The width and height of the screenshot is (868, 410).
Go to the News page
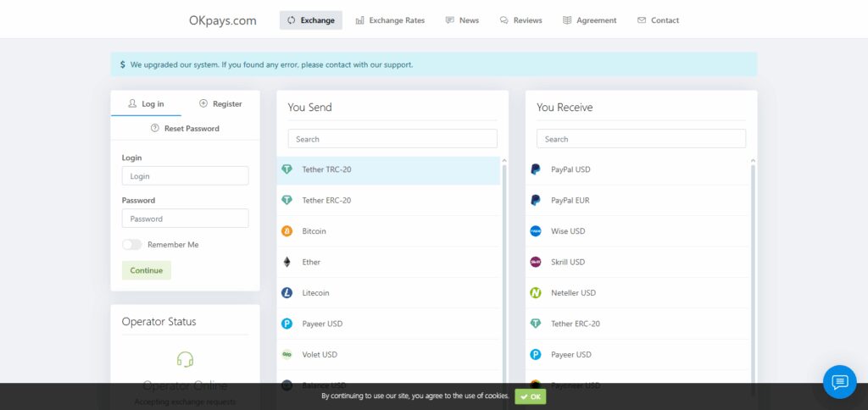(462, 20)
